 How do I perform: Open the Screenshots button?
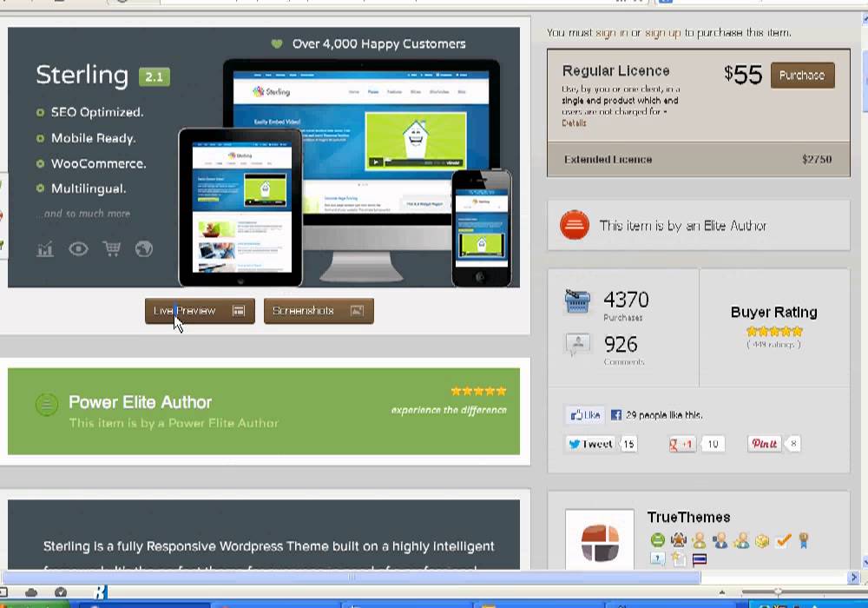point(319,311)
